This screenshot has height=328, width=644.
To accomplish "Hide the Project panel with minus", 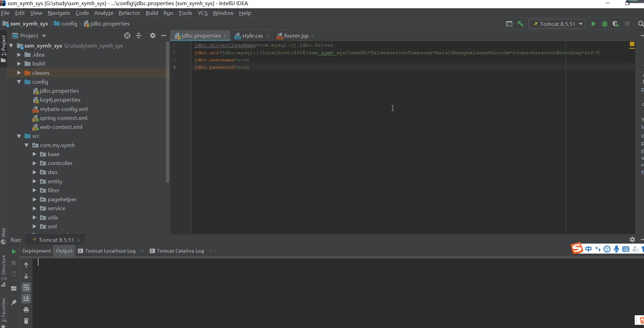I will [x=164, y=35].
